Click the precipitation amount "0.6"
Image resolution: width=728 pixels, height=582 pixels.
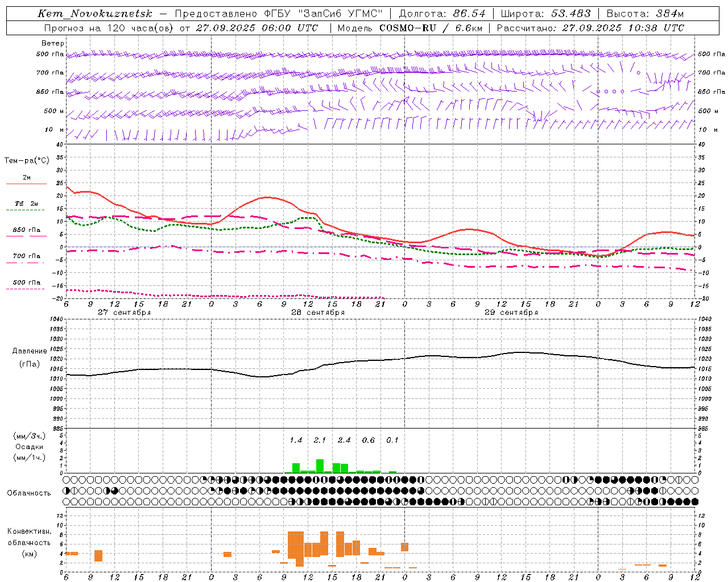tap(369, 440)
